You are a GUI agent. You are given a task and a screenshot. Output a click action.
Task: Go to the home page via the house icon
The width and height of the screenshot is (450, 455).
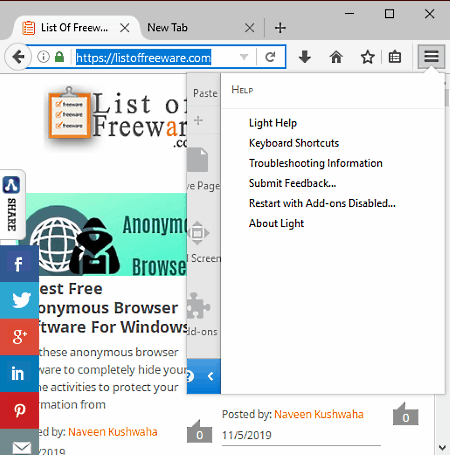point(336,57)
